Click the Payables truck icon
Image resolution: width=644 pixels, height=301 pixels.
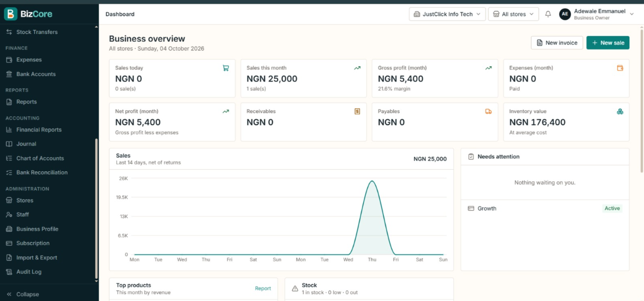[x=489, y=112]
